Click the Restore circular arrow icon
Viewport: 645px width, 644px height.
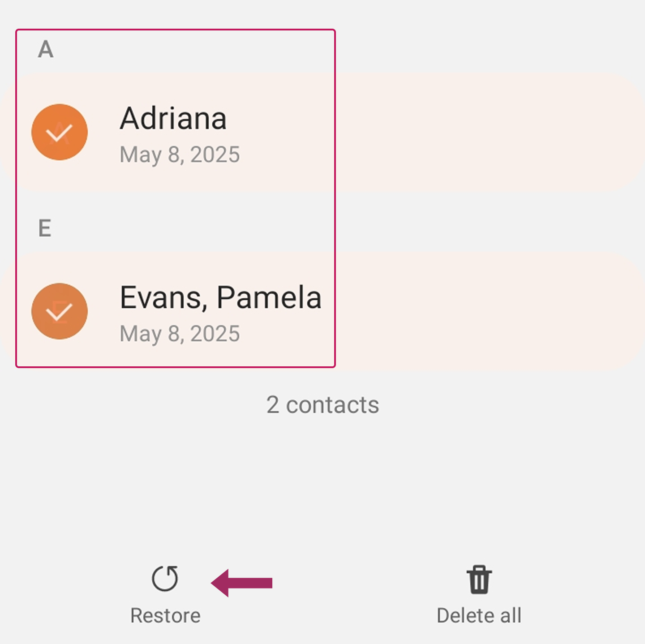165,579
